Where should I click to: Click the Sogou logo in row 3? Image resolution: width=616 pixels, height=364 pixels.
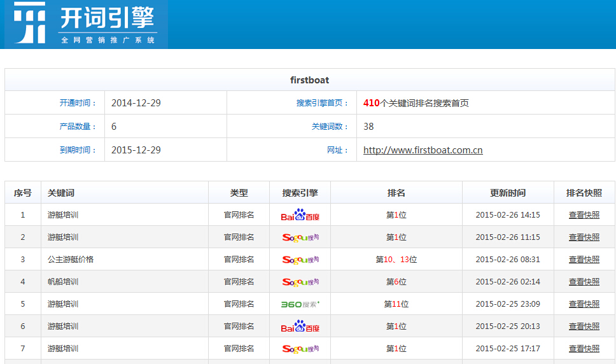(300, 260)
